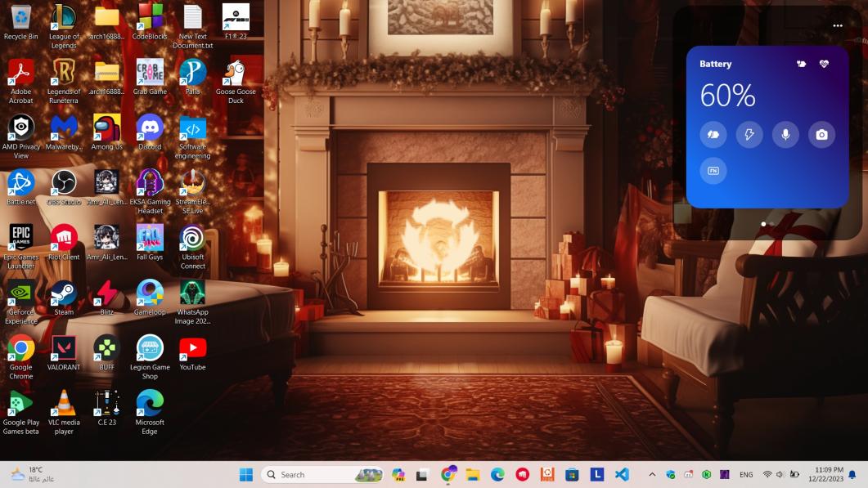Switch to second widget page dot
Screen dimensions: 868x488
[771, 223]
